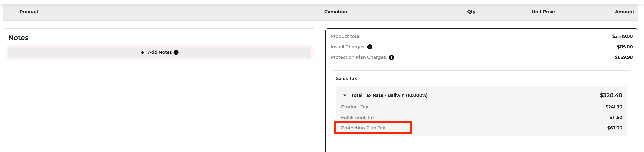This screenshot has height=152, width=644.
Task: Collapse the Total Tax Rate Ballwin section
Action: click(345, 95)
